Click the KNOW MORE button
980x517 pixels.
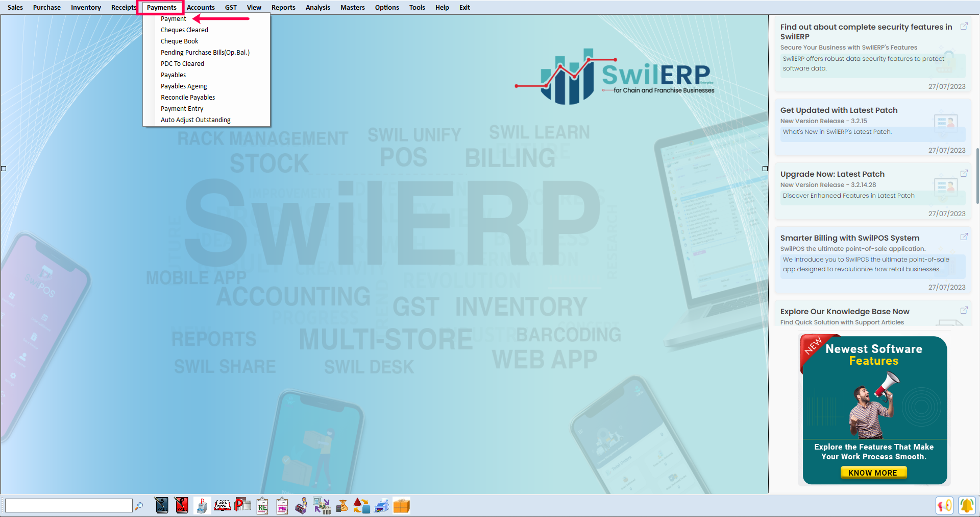click(x=873, y=473)
